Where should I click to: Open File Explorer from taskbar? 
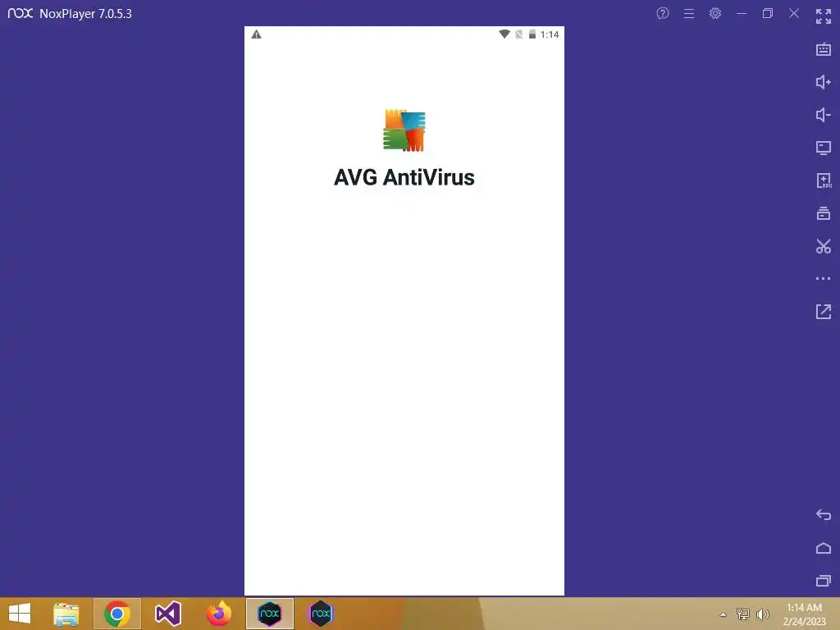pyautogui.click(x=66, y=614)
